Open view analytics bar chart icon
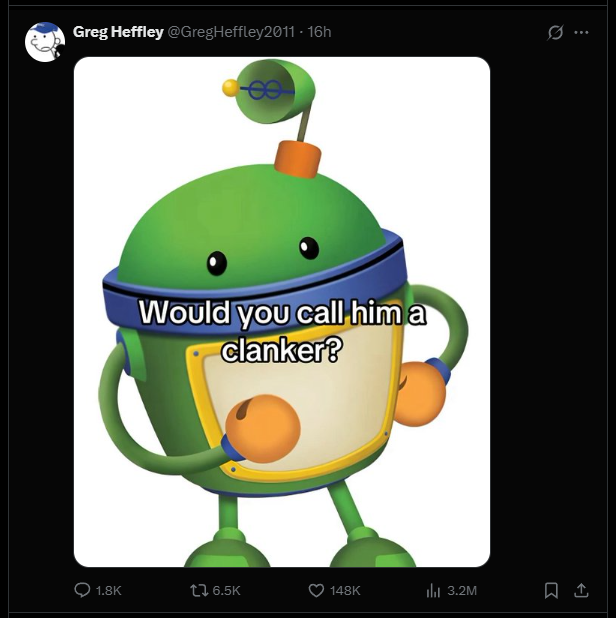 432,590
